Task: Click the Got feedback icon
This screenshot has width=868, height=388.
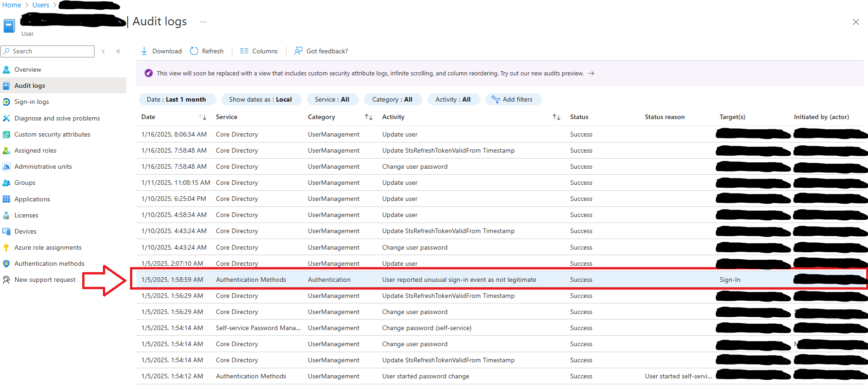Action: click(299, 51)
